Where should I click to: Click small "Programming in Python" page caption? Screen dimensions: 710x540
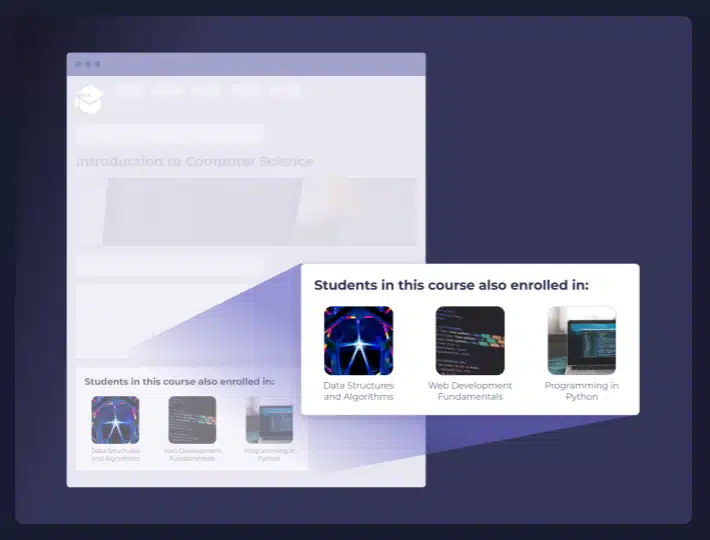click(x=269, y=454)
